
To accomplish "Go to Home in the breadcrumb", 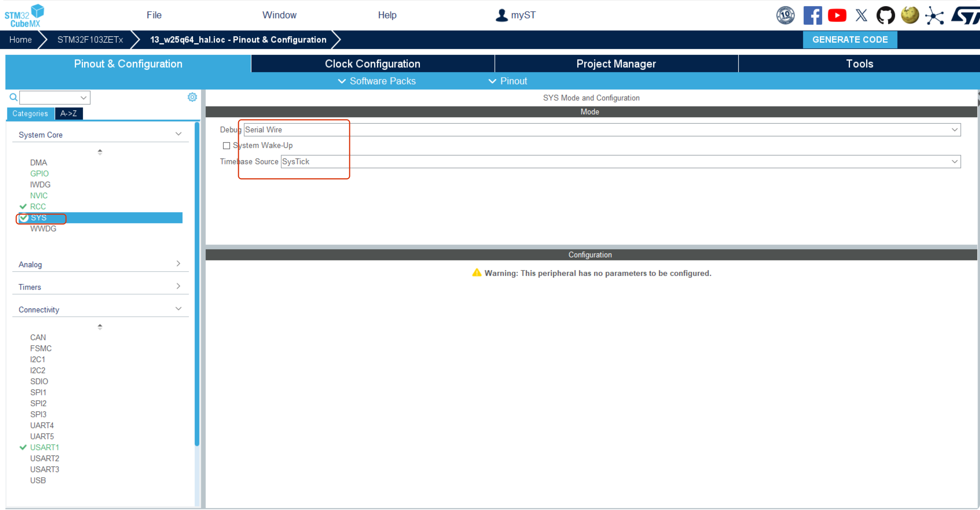I will point(20,39).
